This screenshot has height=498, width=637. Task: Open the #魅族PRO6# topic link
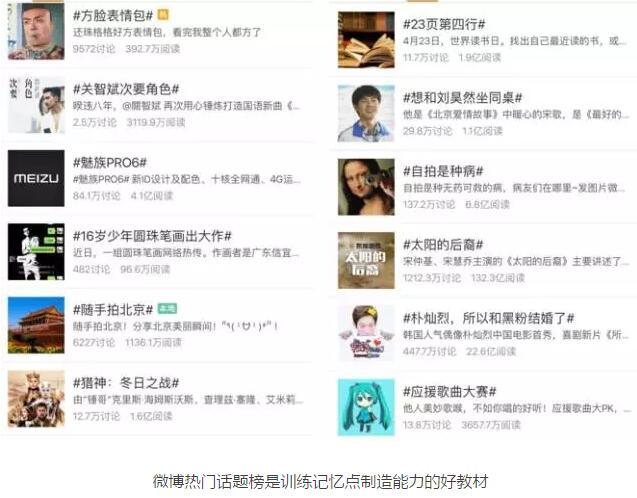coord(110,163)
